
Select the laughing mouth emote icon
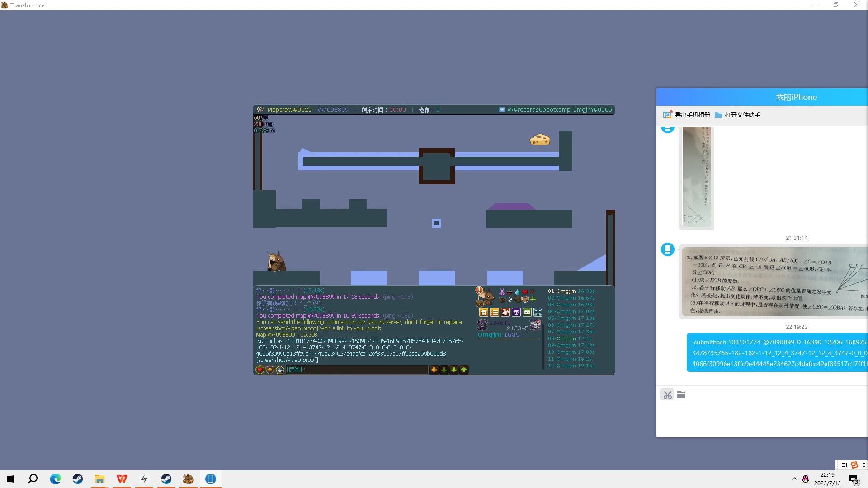509,292
